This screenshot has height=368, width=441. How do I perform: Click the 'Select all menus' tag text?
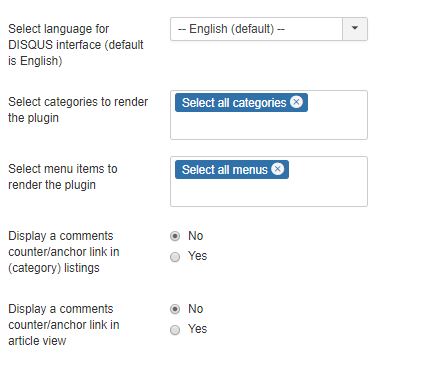pyautogui.click(x=224, y=170)
